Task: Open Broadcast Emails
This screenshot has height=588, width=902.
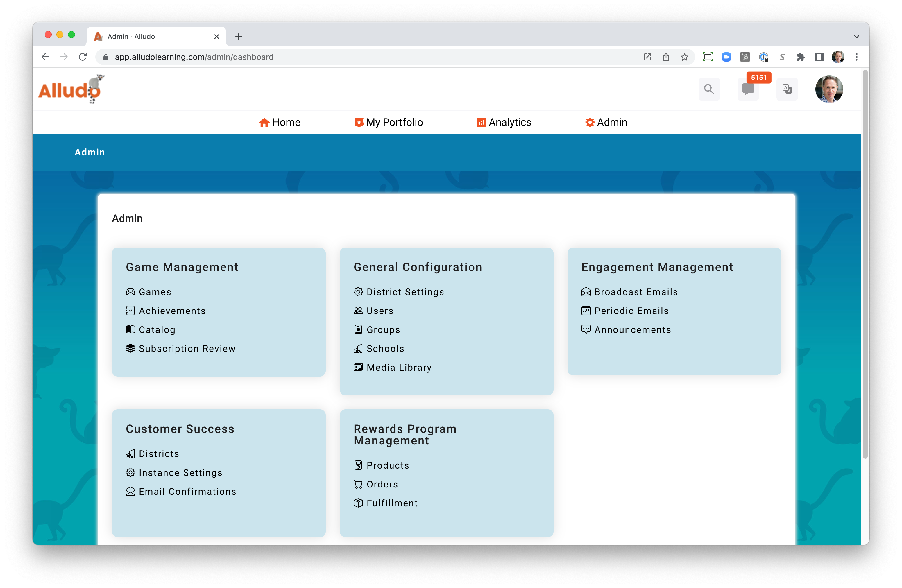Action: (636, 292)
